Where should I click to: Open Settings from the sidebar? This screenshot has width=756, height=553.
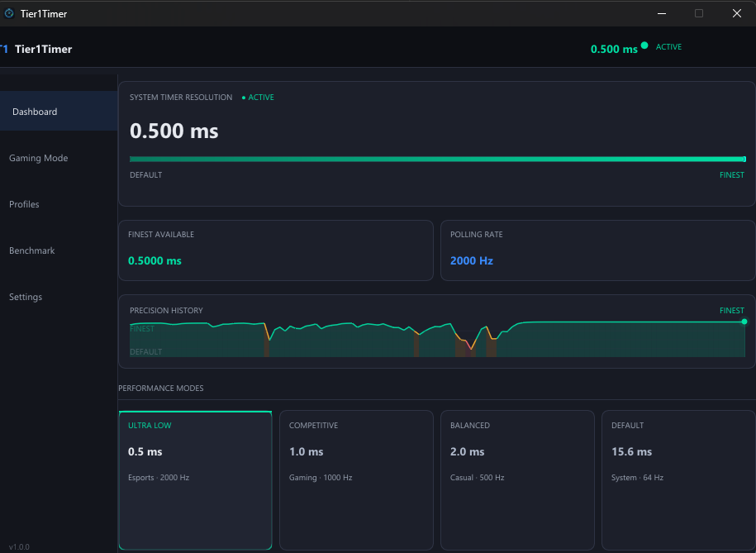25,297
